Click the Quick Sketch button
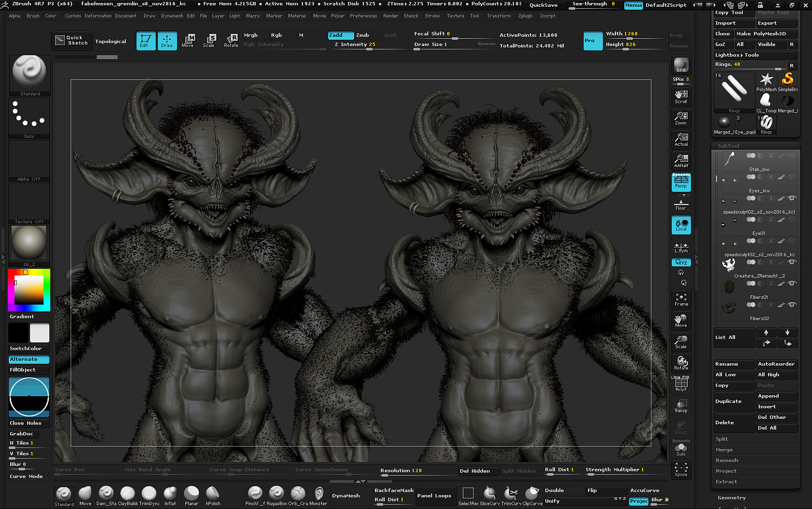 click(72, 41)
